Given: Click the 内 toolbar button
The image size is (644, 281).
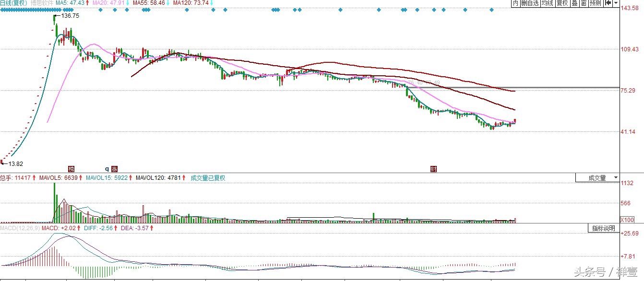Looking at the screenshot, I should (515, 3).
